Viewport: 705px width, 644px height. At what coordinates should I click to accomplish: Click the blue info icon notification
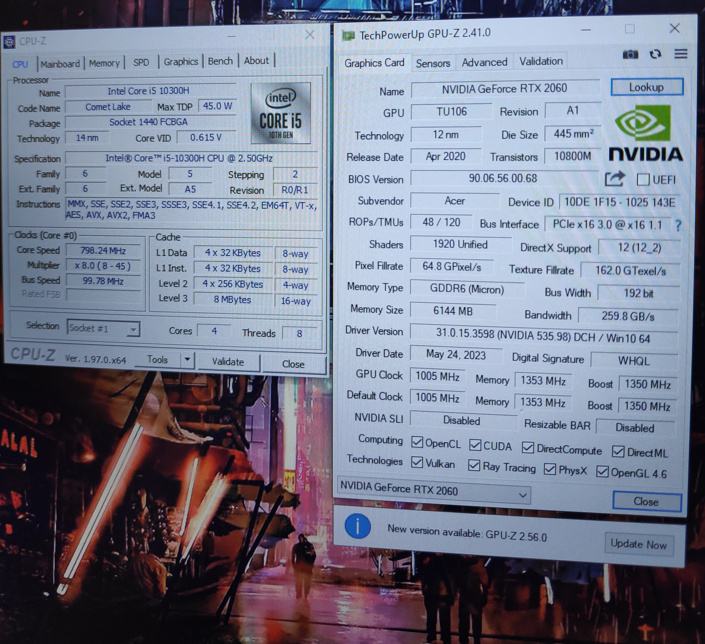coord(357,527)
